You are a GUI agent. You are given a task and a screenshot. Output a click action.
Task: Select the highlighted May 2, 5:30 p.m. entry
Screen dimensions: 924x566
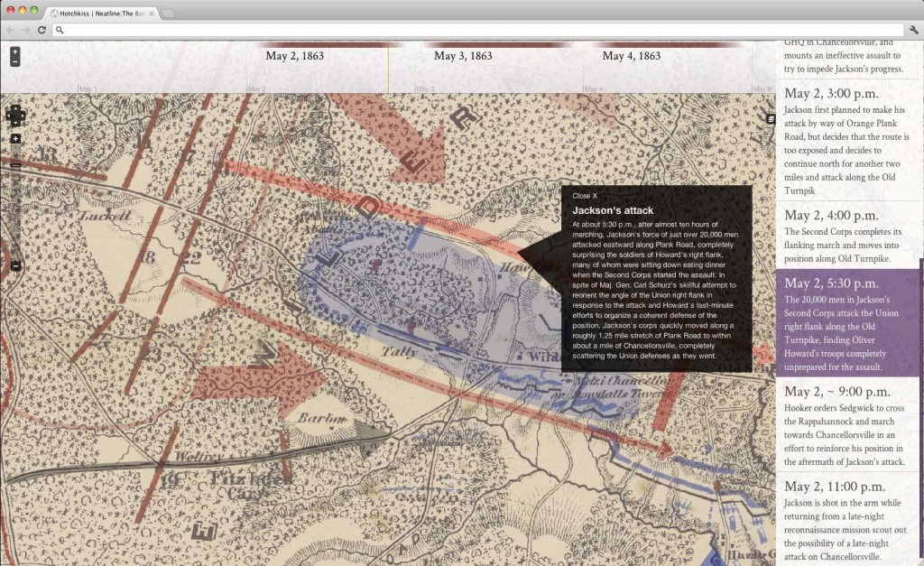847,324
